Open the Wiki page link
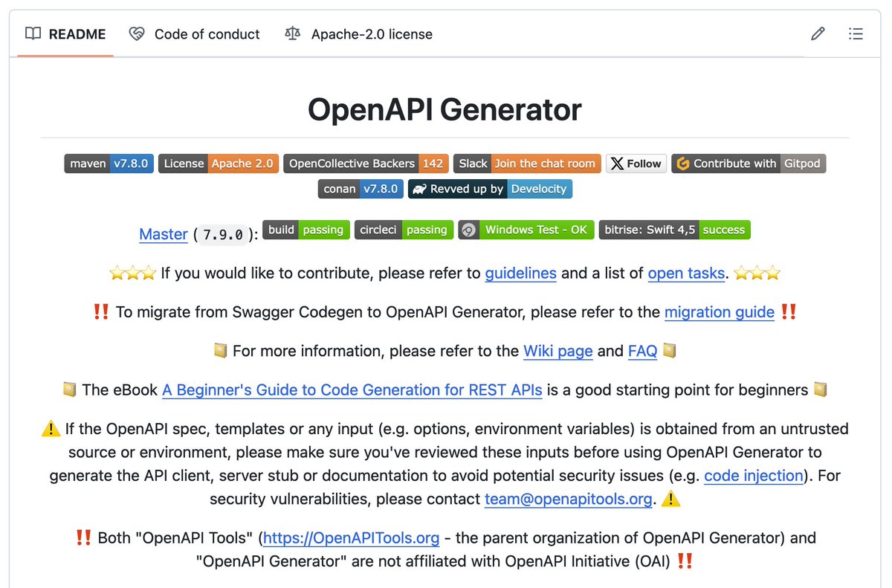Screen dimensions: 892x588 558,351
